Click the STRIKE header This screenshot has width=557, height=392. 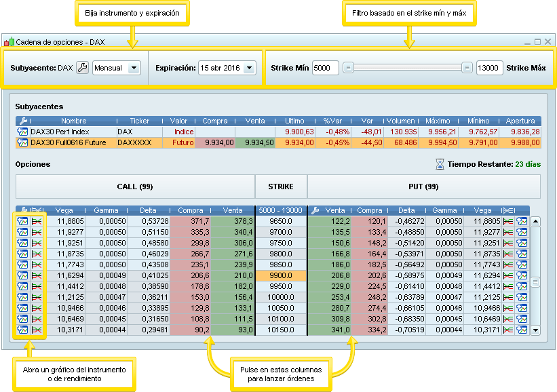pyautogui.click(x=281, y=187)
